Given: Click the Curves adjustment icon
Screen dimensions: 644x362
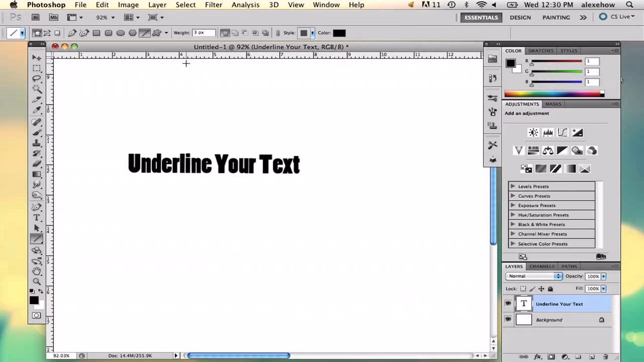Looking at the screenshot, I should (x=562, y=132).
